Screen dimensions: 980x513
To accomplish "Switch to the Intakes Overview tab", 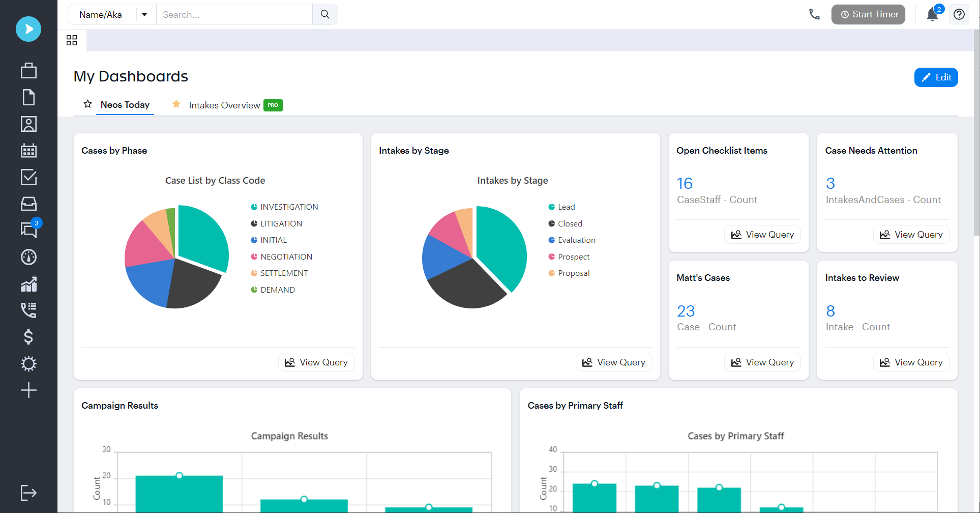I will coord(224,105).
